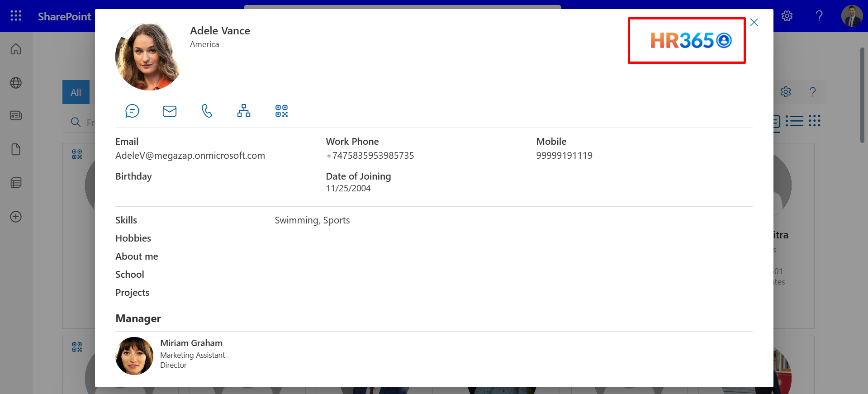868x394 pixels.
Task: Close the Adele Vance profile dialog
Action: tap(754, 22)
